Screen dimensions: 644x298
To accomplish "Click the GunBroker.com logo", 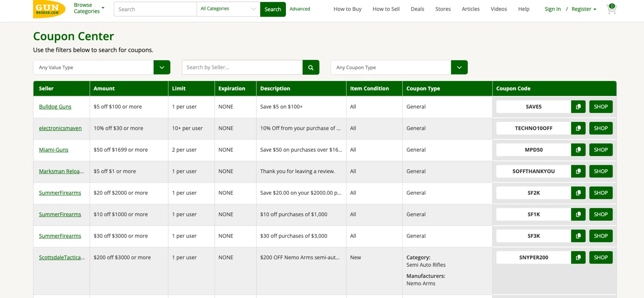I will pos(49,9).
